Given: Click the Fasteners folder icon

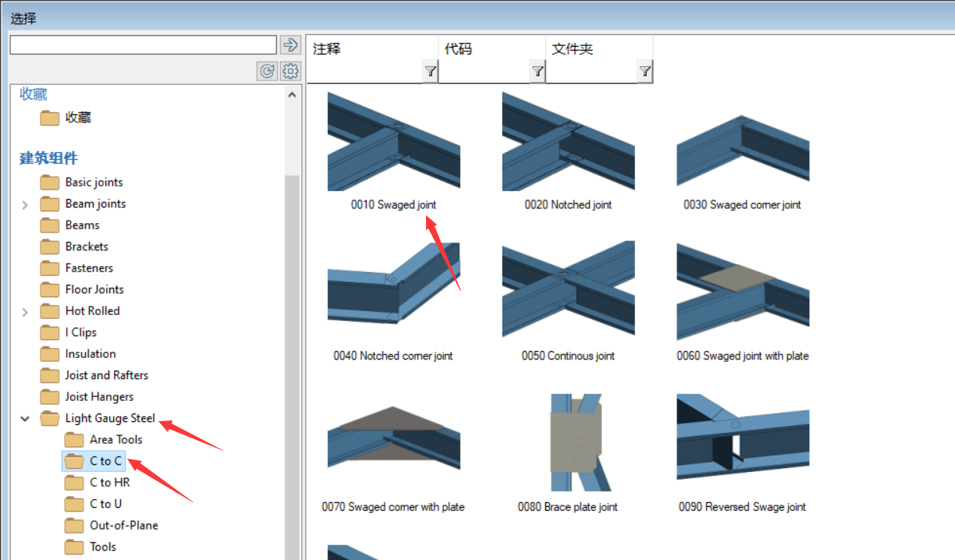Looking at the screenshot, I should coord(50,268).
